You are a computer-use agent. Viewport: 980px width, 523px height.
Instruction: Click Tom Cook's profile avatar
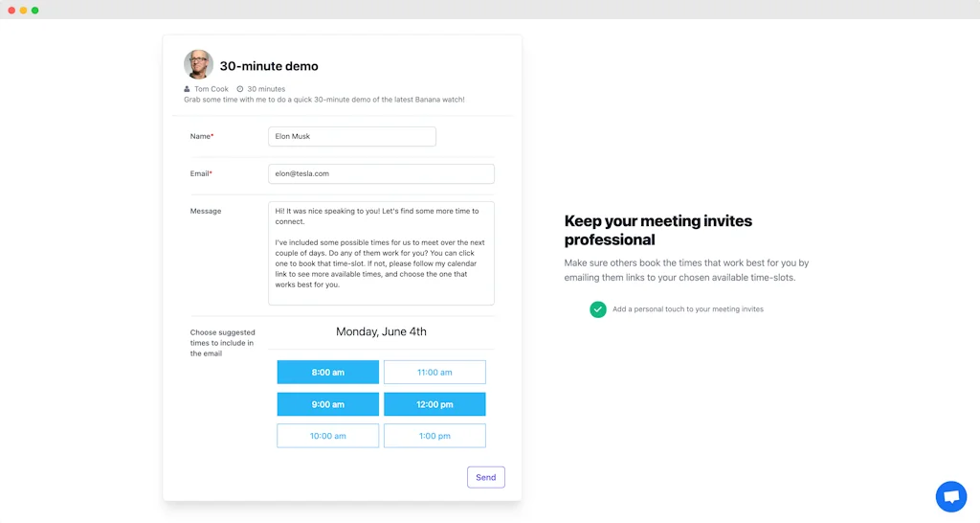[x=199, y=65]
